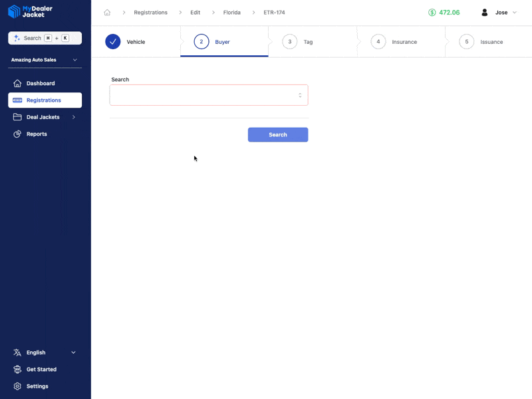Open Deal Jackets via its folder icon

click(17, 116)
